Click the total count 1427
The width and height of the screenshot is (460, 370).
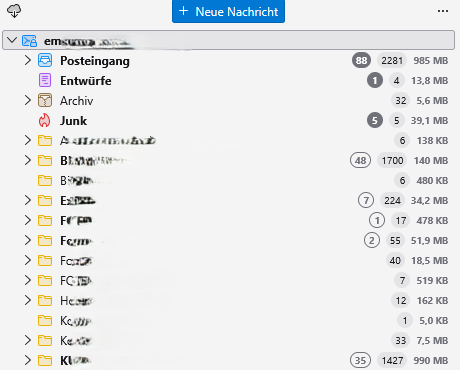392,360
